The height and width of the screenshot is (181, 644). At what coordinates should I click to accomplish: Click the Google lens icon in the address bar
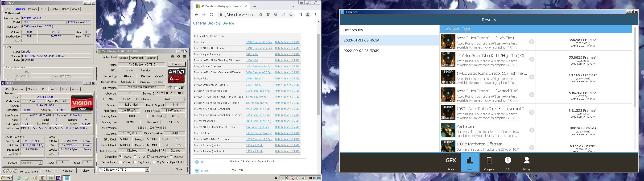coord(261,15)
